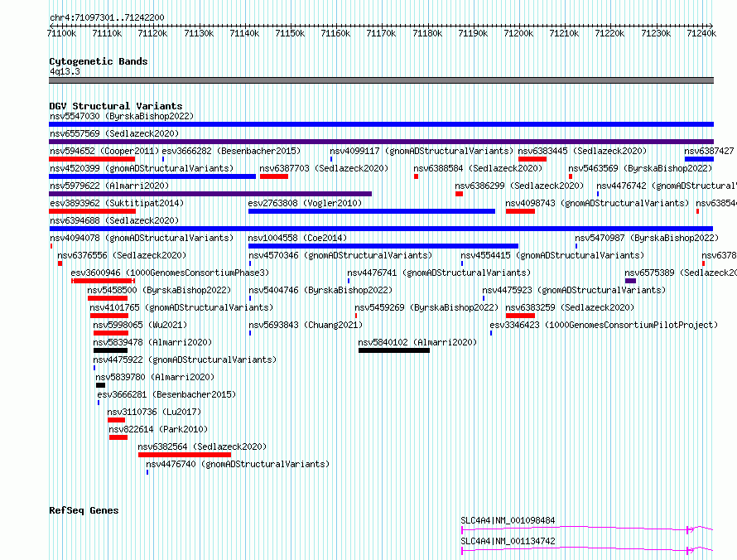Open the nsv5547030 (ByrskaBishop2022) variant label
Viewport: 737px width, 560px height.
point(122,116)
